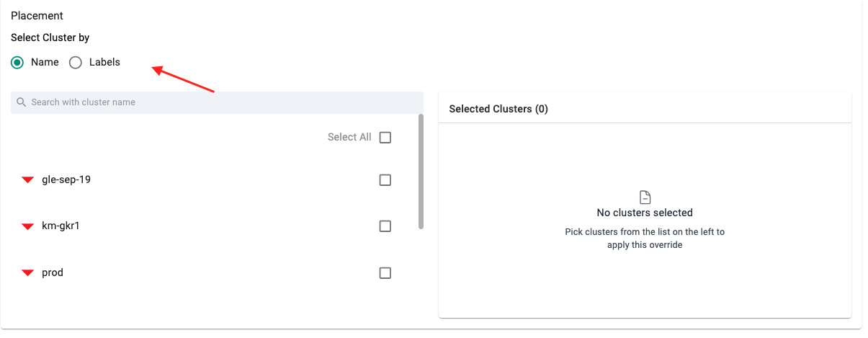The image size is (868, 338).
Task: Expand the prod red triangle
Action: click(28, 273)
